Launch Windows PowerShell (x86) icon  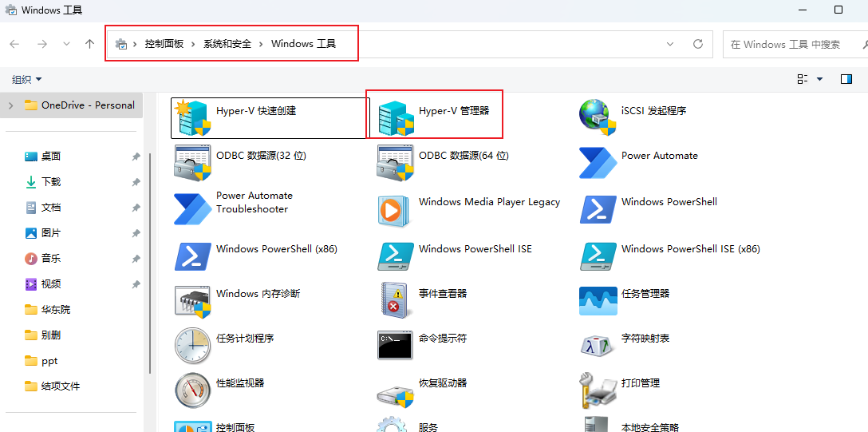click(192, 256)
